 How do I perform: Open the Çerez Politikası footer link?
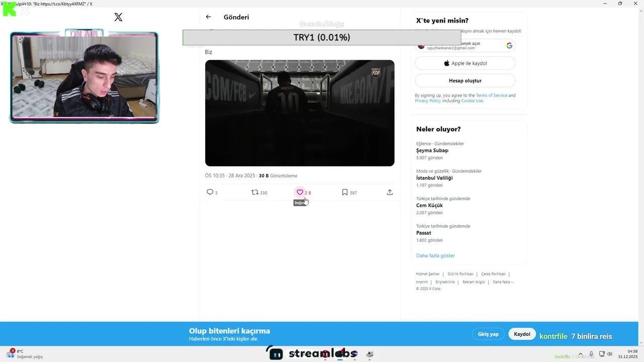[493, 274]
